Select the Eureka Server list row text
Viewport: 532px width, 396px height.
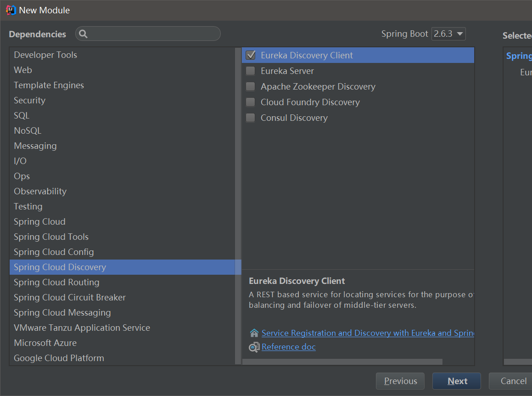tap(287, 71)
